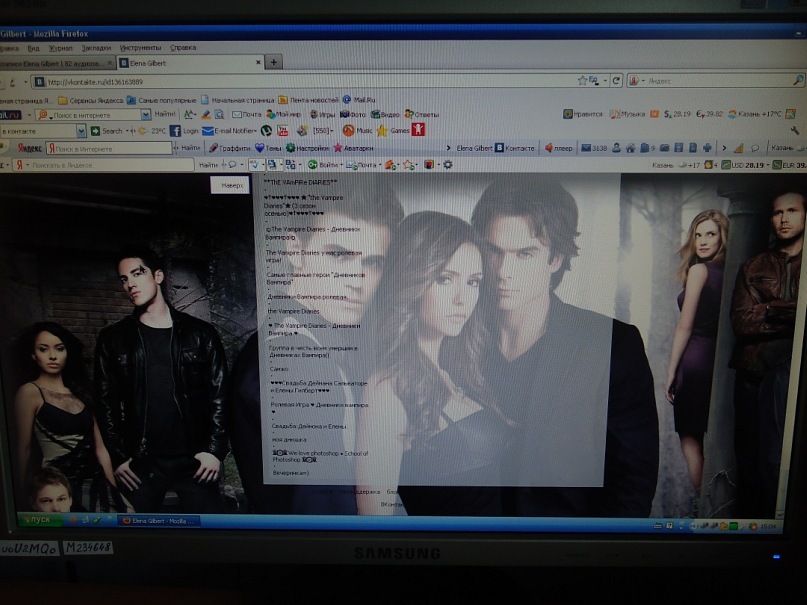Click the blue plus icon on VK toolbar
807x605 pixels.
pos(707,148)
